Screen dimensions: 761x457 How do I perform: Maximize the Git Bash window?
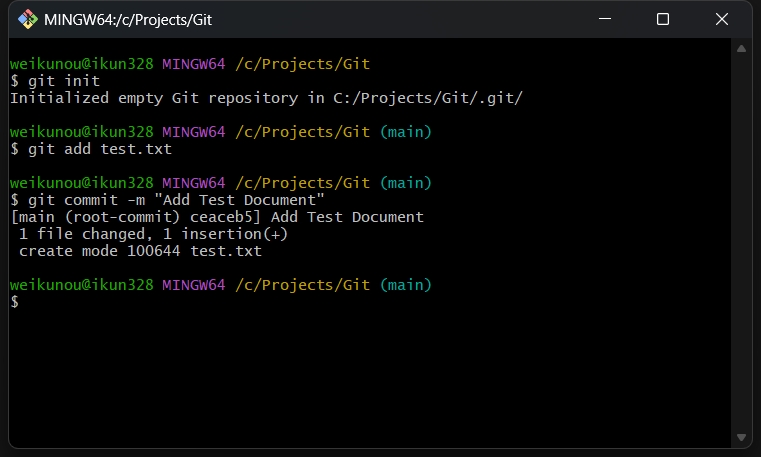click(x=663, y=19)
